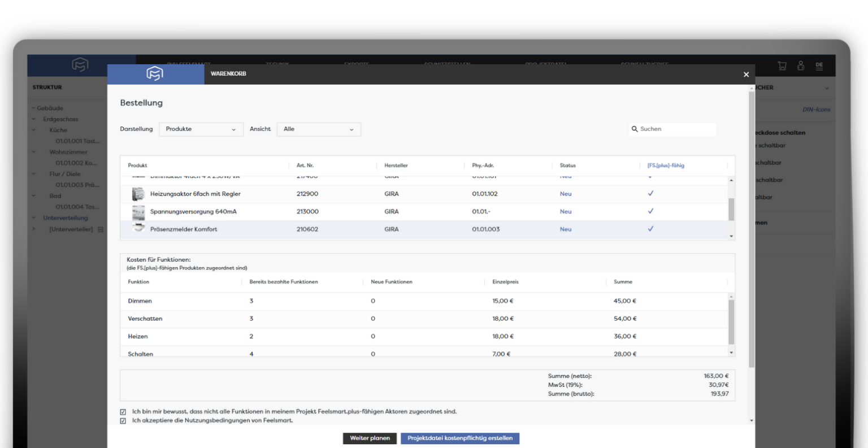Collapse the Bad tree node
This screenshot has height=448, width=868.
click(33, 196)
